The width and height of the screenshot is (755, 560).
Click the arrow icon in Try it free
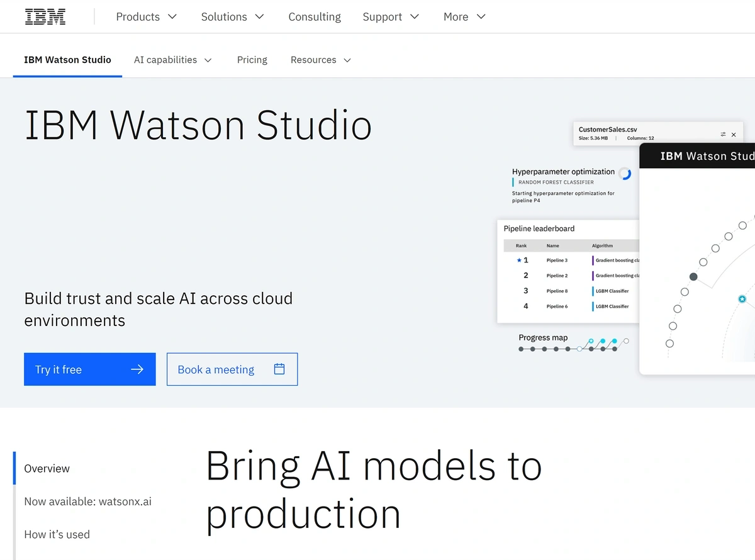click(137, 369)
